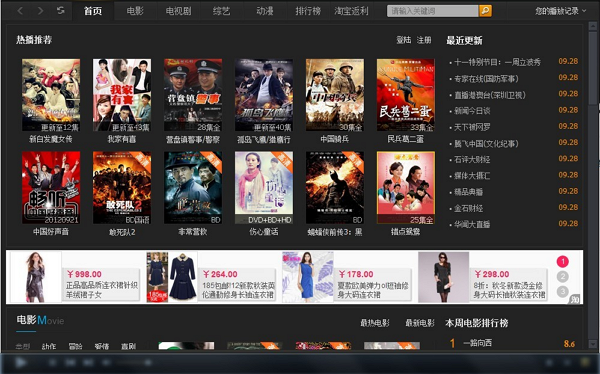Open 中国骑兵 poster
600x374 pixels.
pyautogui.click(x=335, y=95)
